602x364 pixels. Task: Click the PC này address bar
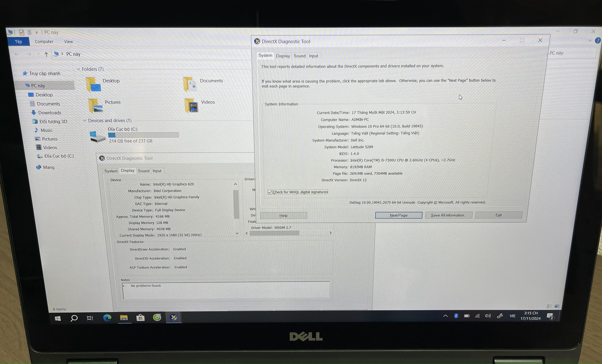(151, 54)
